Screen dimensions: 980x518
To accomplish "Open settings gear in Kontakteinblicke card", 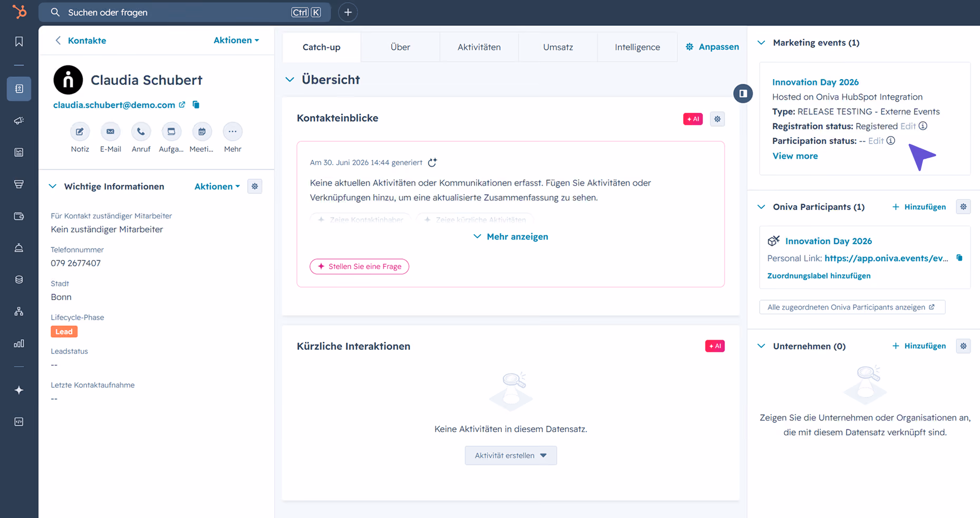I will pos(717,119).
